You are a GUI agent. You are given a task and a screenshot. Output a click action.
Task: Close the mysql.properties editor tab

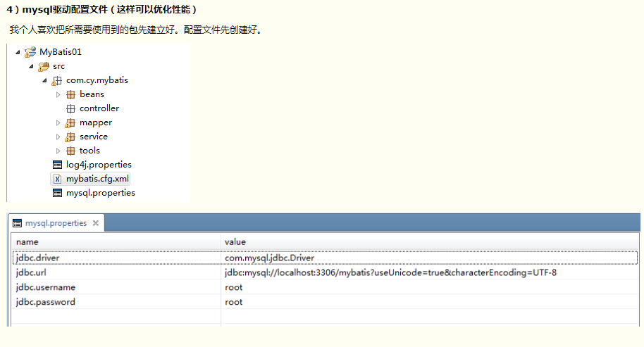click(x=96, y=223)
